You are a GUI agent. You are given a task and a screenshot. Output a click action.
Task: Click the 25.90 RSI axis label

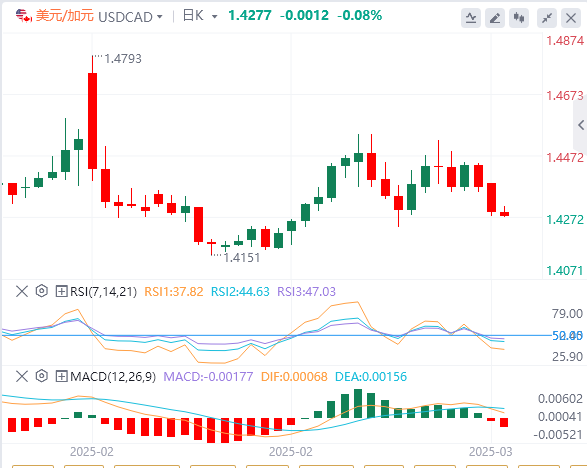click(567, 356)
